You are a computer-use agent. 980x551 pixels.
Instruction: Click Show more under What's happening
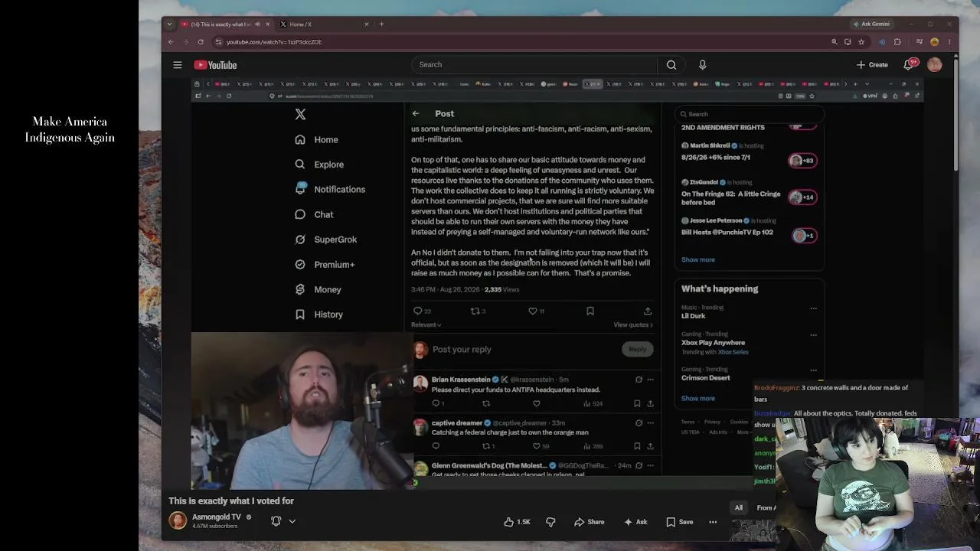(698, 399)
